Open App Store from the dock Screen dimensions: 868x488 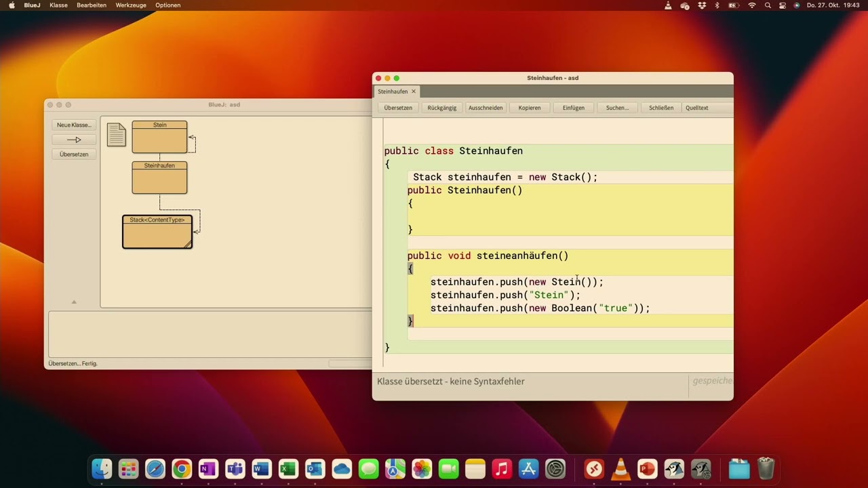tap(528, 468)
